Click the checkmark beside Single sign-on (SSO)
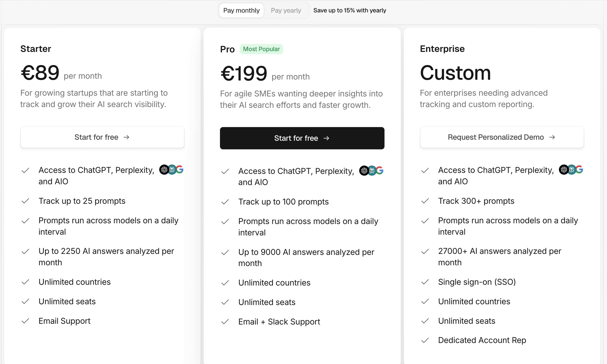Screen dimensions: 607x364 425,282
